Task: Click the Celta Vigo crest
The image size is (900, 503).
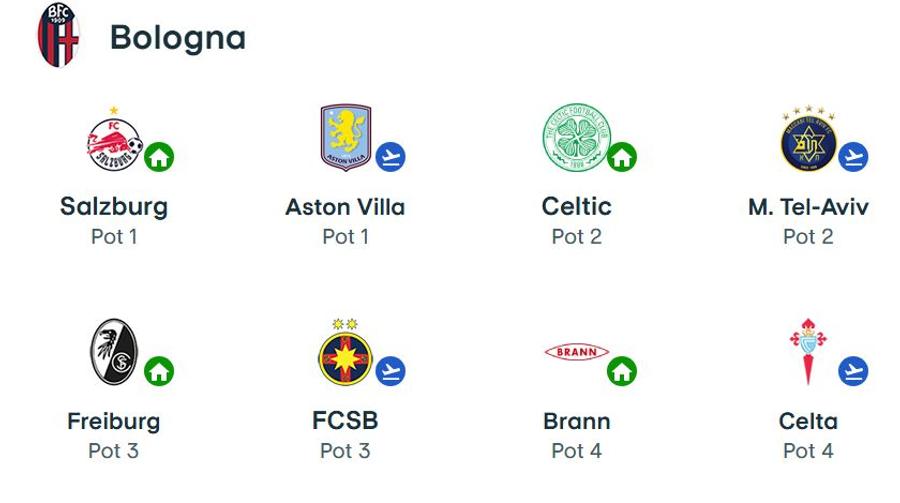Action: (808, 351)
